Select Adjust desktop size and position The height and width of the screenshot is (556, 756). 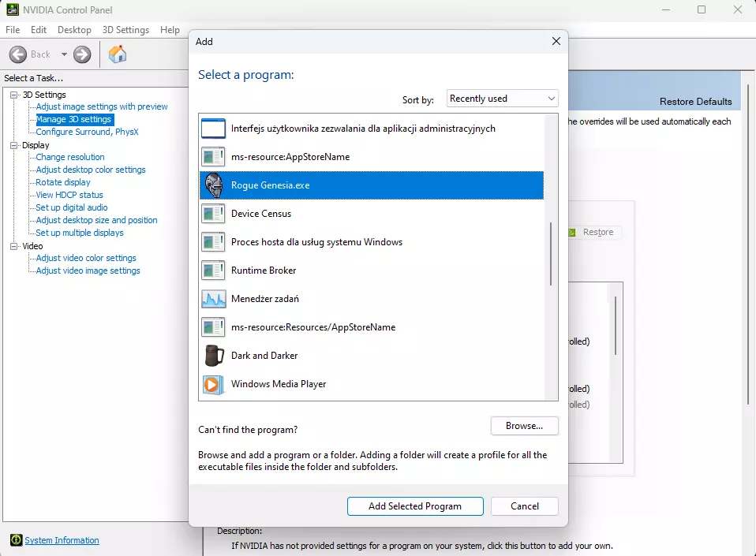point(97,220)
